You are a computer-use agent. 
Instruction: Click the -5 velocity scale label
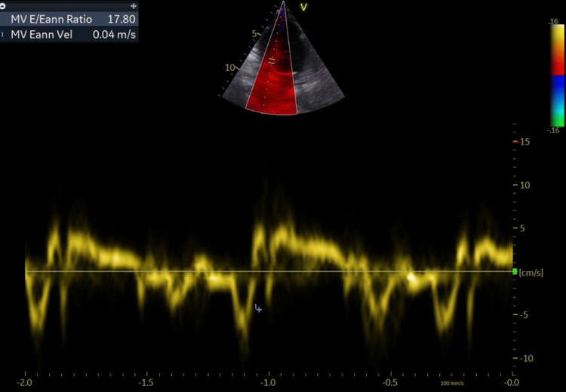coord(524,315)
